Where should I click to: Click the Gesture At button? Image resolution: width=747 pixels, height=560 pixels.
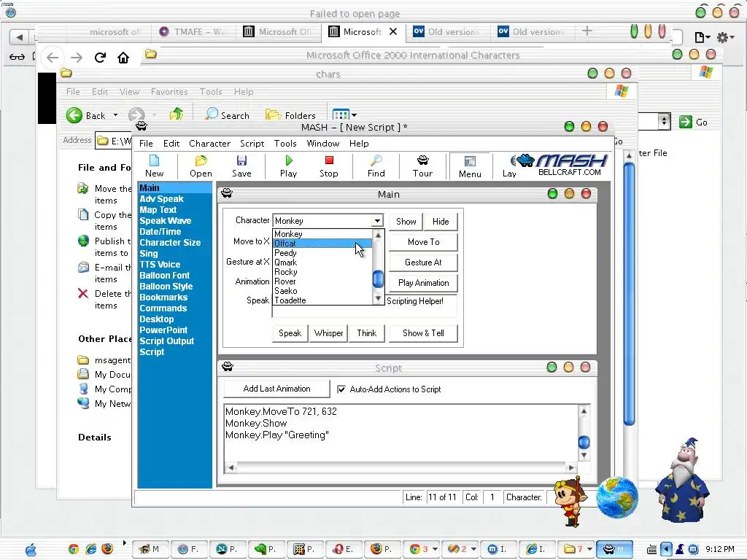pos(424,262)
